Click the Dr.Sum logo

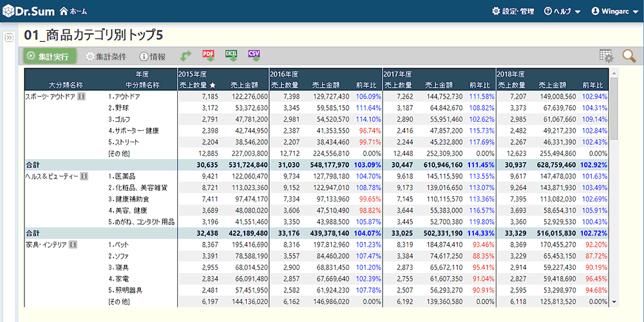28,11
